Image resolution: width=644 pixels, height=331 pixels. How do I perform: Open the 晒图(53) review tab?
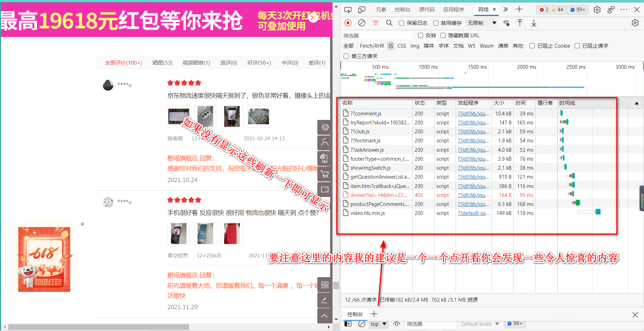(x=162, y=63)
